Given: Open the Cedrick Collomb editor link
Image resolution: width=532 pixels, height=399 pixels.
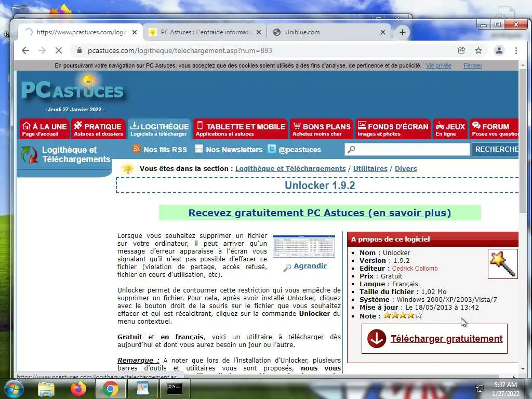Looking at the screenshot, I should [415, 269].
